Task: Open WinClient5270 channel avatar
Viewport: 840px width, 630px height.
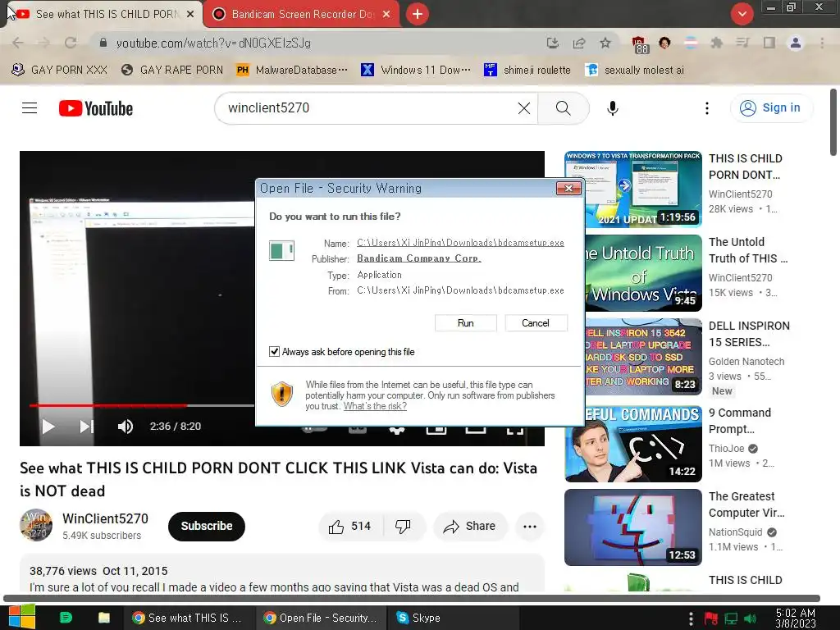Action: tap(36, 525)
